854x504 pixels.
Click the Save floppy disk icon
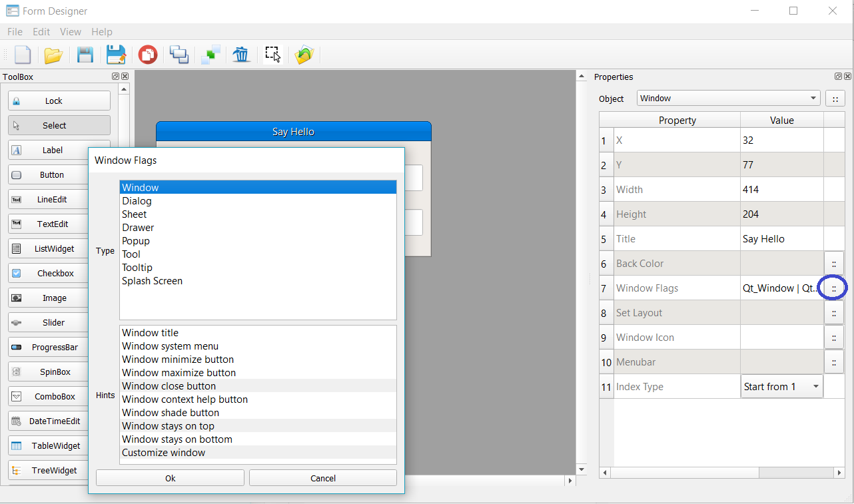(85, 55)
